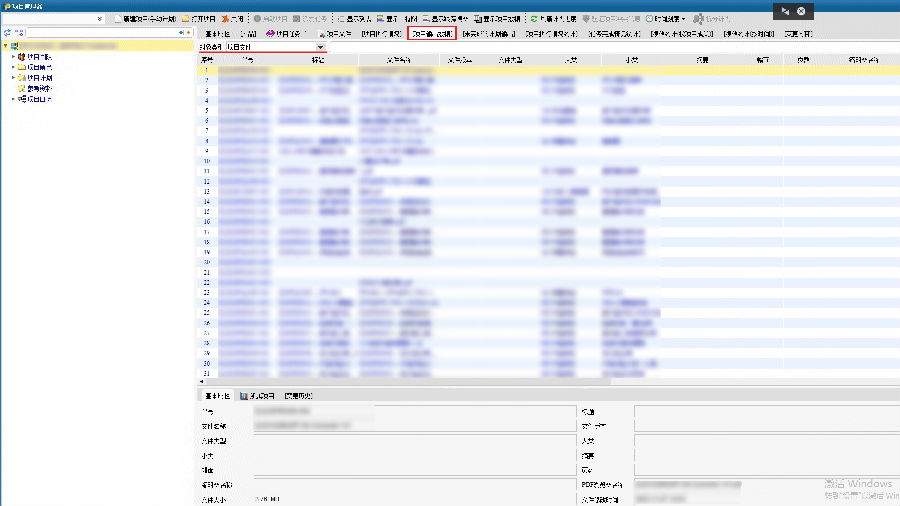The height and width of the screenshot is (506, 900).
Task: Open the dropdown arrow of the red-underlined combo box
Action: pos(320,47)
